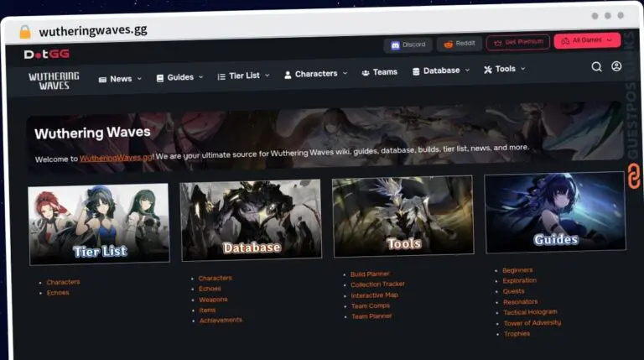The width and height of the screenshot is (644, 360).
Task: Open the Database menu item
Action: (441, 70)
